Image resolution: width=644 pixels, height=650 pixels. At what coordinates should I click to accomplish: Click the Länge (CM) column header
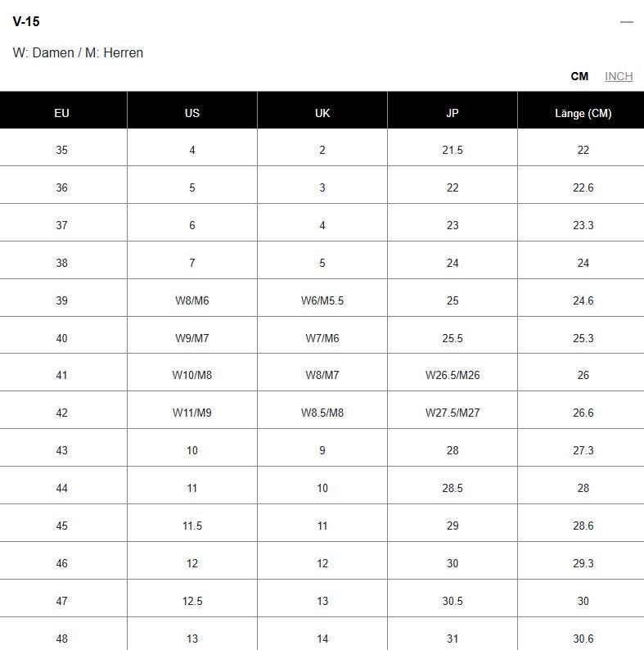pos(583,113)
